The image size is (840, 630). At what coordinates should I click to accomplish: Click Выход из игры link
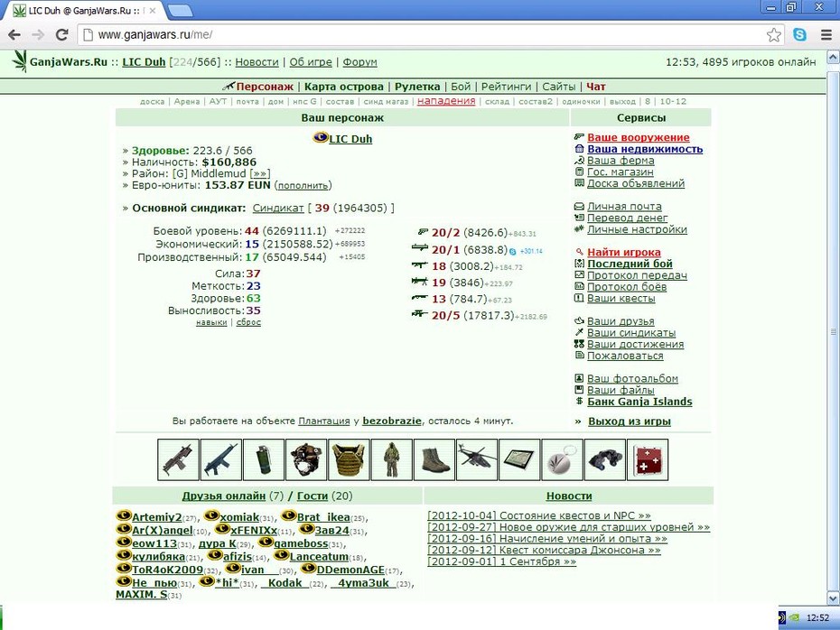[630, 422]
